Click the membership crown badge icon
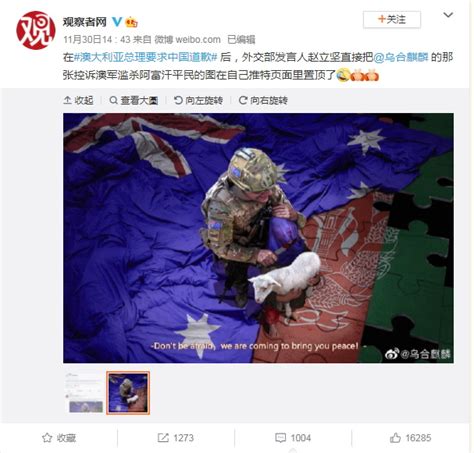The width and height of the screenshot is (474, 453). pyautogui.click(x=131, y=22)
